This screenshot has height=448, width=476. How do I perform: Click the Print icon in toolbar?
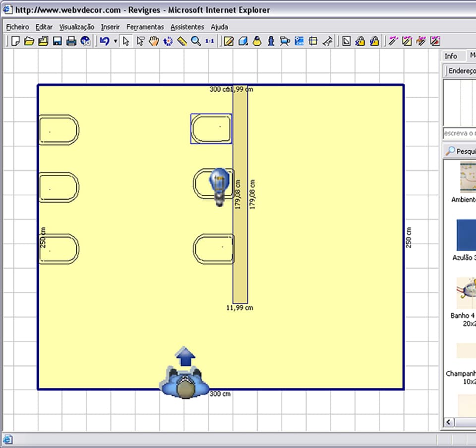[71, 41]
